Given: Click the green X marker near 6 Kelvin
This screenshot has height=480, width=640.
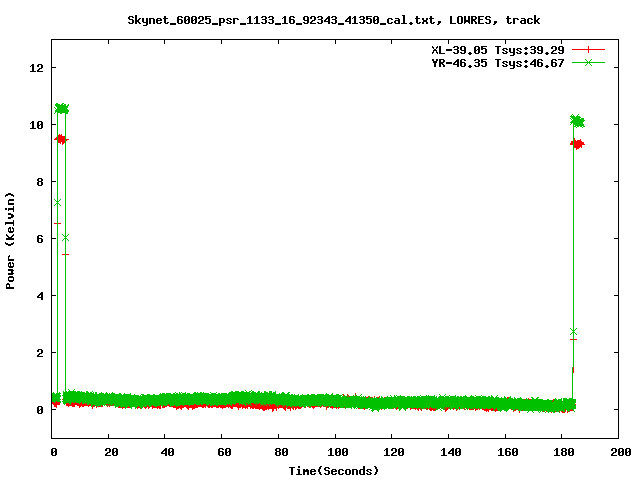Looking at the screenshot, I should coord(65,238).
